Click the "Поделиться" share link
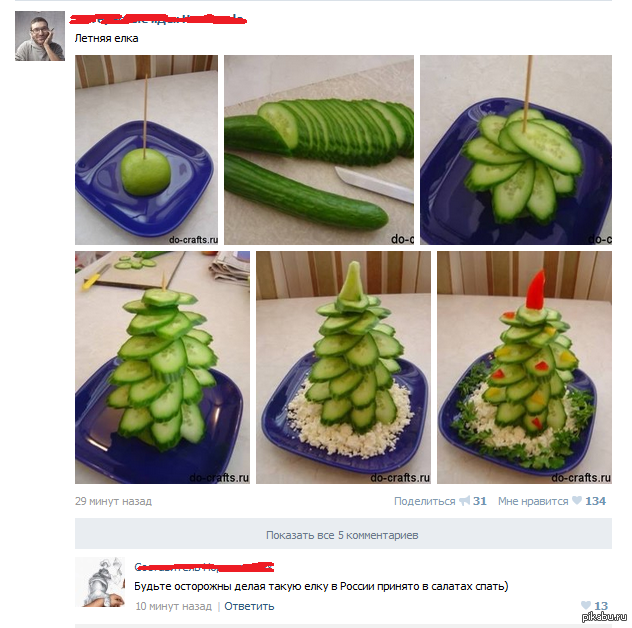Image resolution: width=632 pixels, height=628 pixels. click(424, 501)
